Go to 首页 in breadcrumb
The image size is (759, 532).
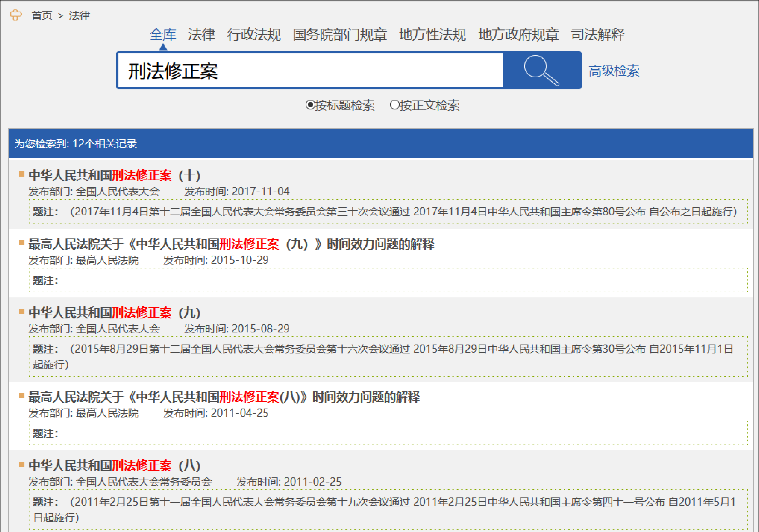coord(42,15)
